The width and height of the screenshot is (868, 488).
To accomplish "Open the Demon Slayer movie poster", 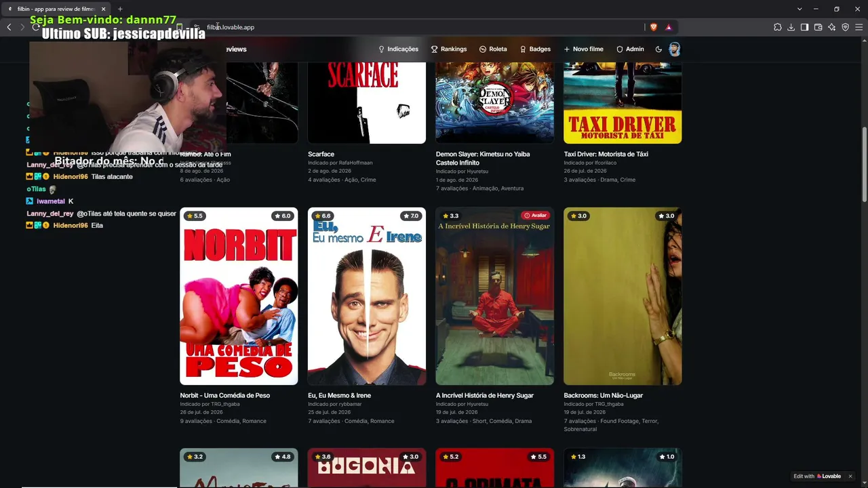I will [495, 102].
